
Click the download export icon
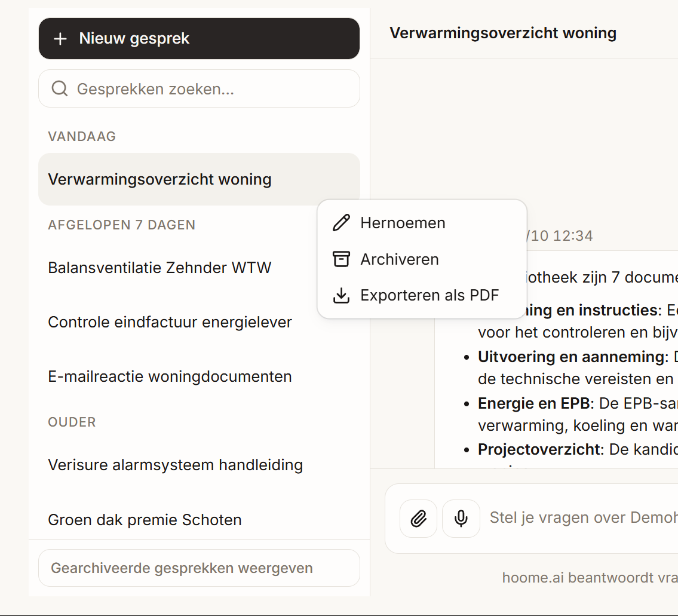tap(341, 296)
